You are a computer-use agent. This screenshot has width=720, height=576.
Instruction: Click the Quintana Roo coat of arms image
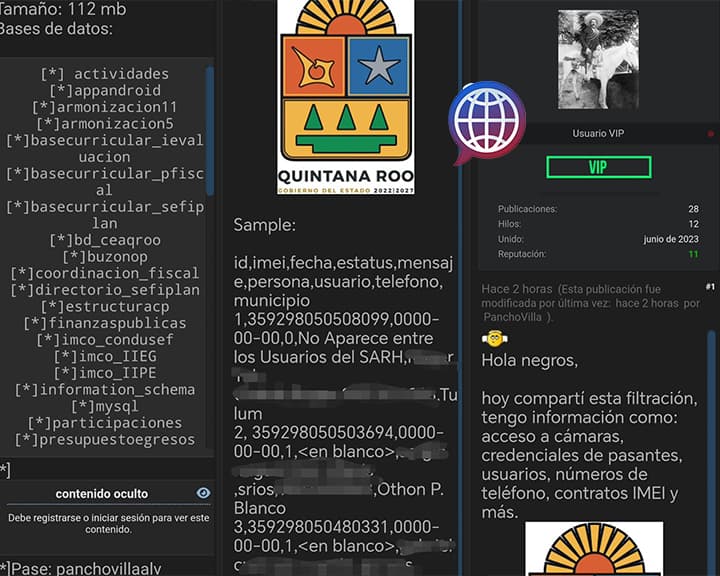(346, 97)
